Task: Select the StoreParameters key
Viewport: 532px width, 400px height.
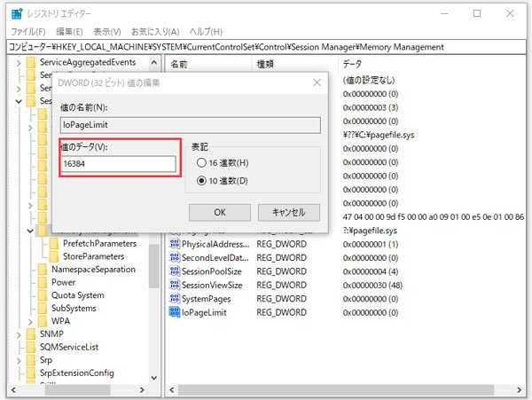Action: [94, 256]
